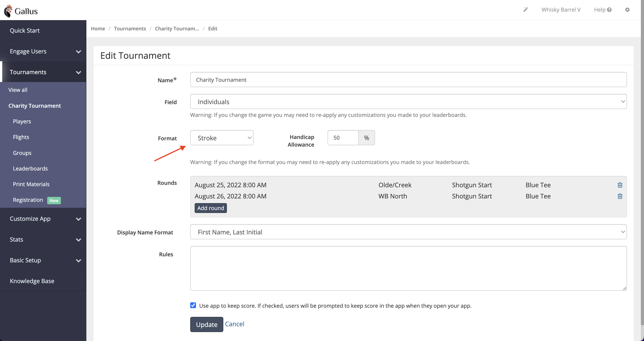The width and height of the screenshot is (644, 341).
Task: Click the page's vertical scrollbar
Action: click(642, 162)
